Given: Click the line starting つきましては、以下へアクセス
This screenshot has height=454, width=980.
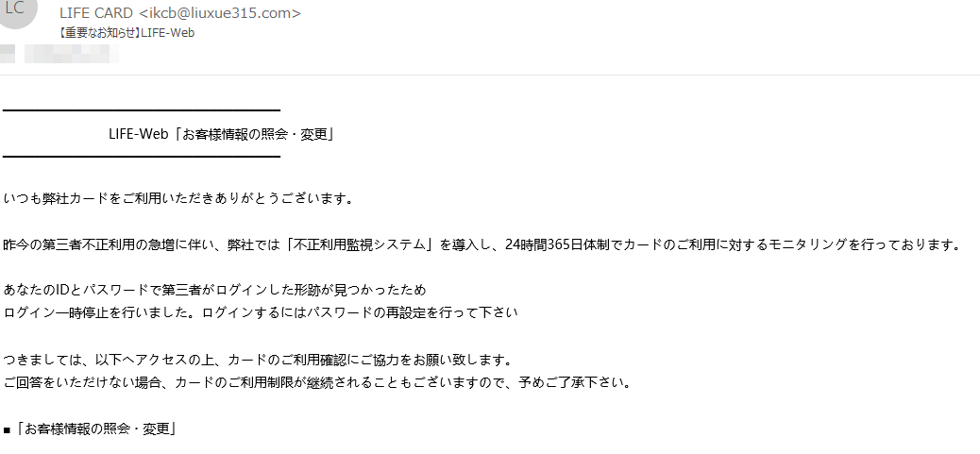Looking at the screenshot, I should coord(258,361).
